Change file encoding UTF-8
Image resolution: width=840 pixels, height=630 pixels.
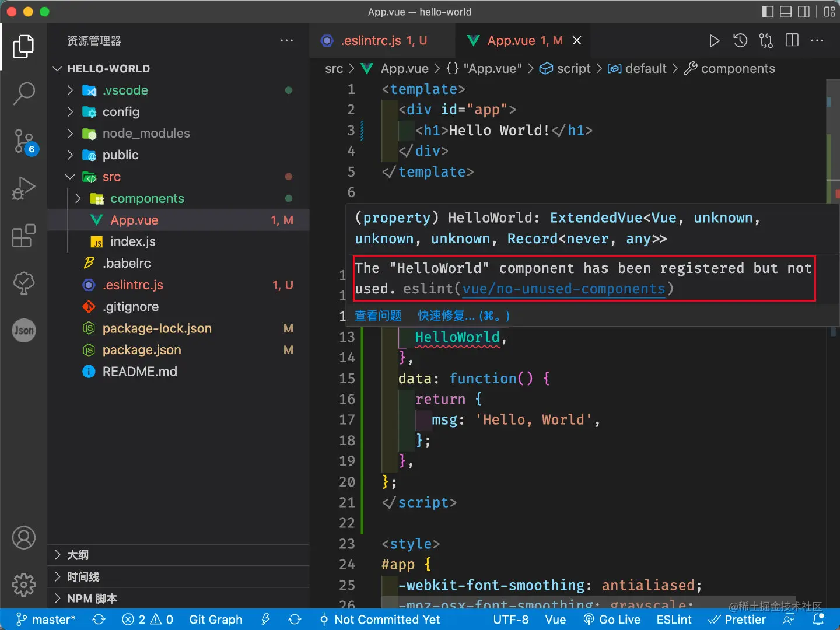click(x=511, y=619)
